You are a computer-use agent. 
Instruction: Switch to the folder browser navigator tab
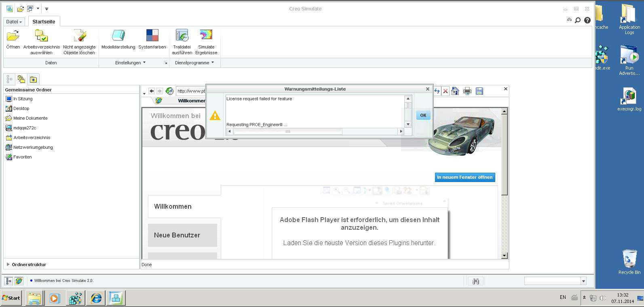pos(21,79)
